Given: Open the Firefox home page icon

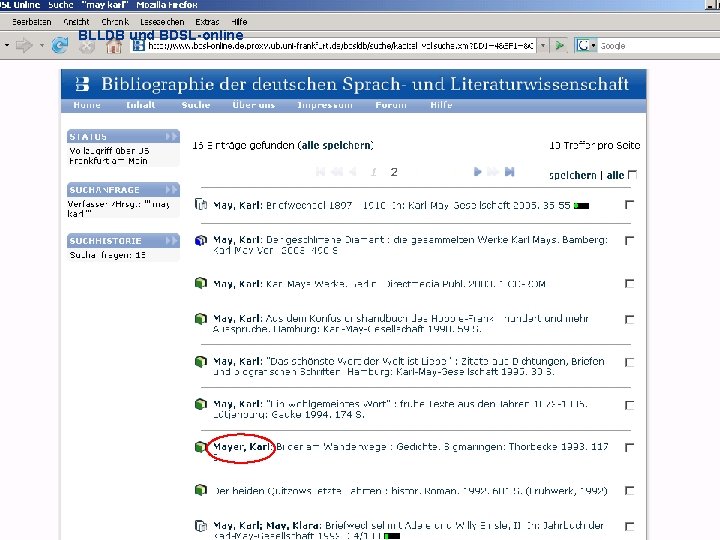Looking at the screenshot, I should coord(114,46).
